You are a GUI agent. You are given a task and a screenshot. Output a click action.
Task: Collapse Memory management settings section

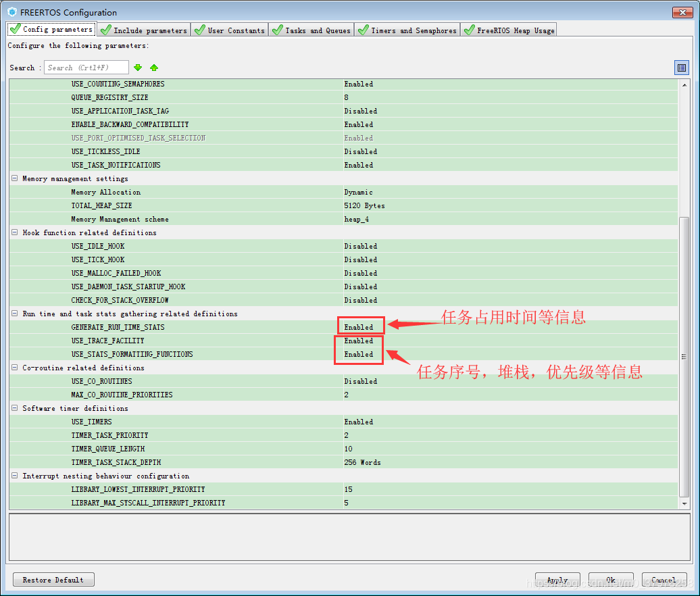(x=15, y=178)
